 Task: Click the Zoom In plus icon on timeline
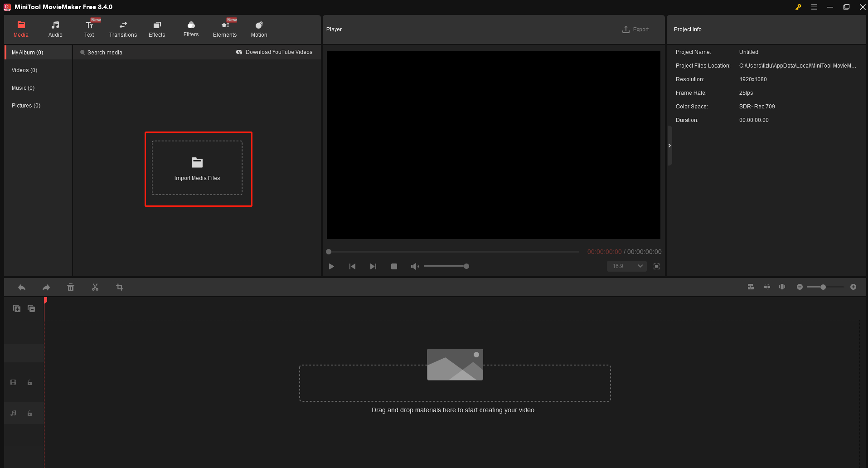[853, 287]
